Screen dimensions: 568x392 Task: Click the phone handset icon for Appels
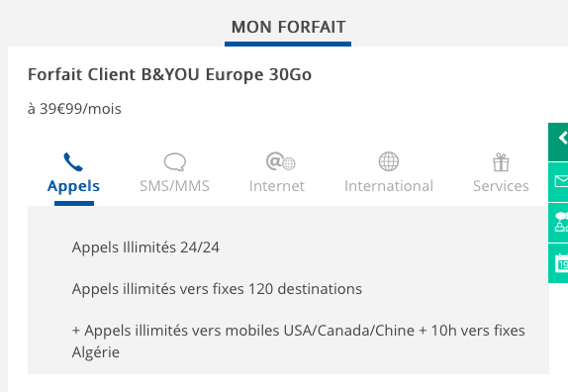73,161
